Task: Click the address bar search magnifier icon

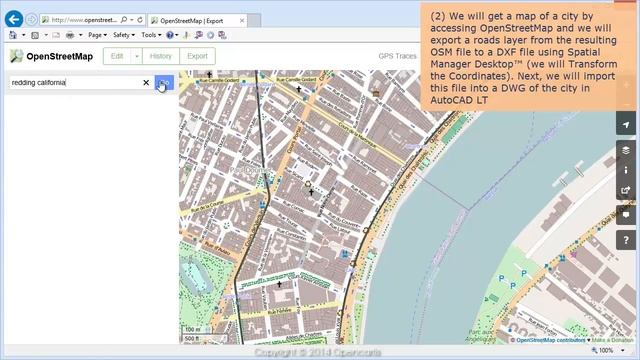Action: point(124,20)
